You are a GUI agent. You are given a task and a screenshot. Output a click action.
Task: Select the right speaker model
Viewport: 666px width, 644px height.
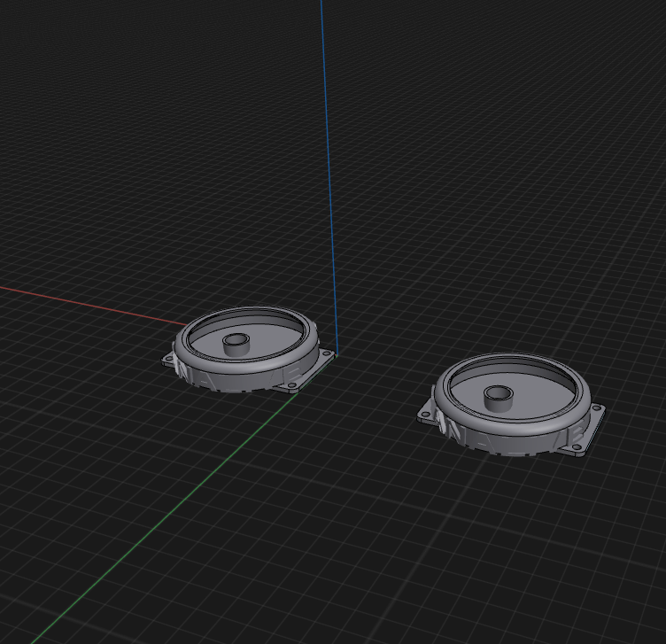tap(511, 405)
